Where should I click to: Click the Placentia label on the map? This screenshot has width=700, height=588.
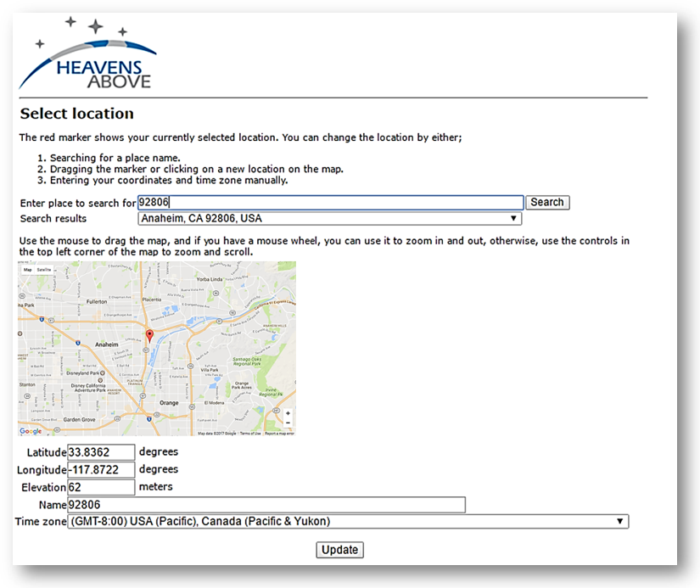[152, 300]
